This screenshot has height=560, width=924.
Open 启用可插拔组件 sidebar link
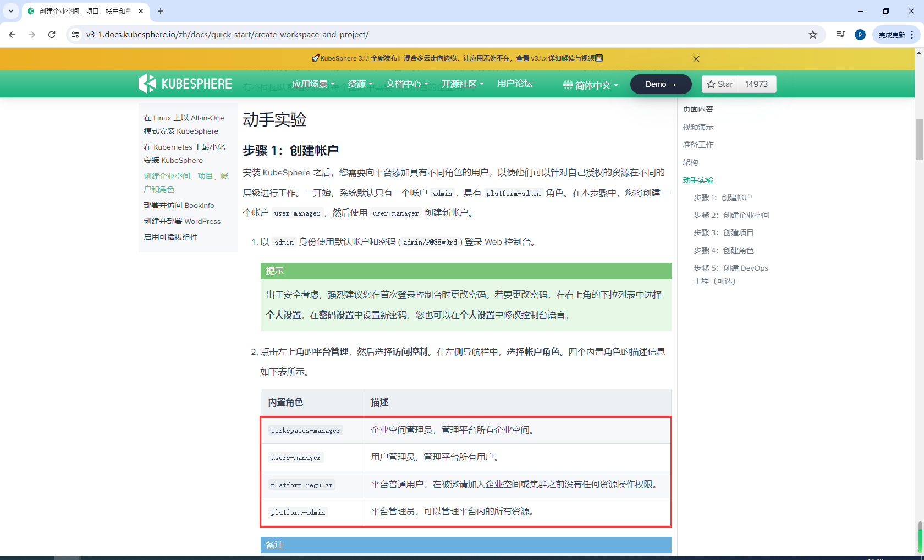tap(170, 237)
